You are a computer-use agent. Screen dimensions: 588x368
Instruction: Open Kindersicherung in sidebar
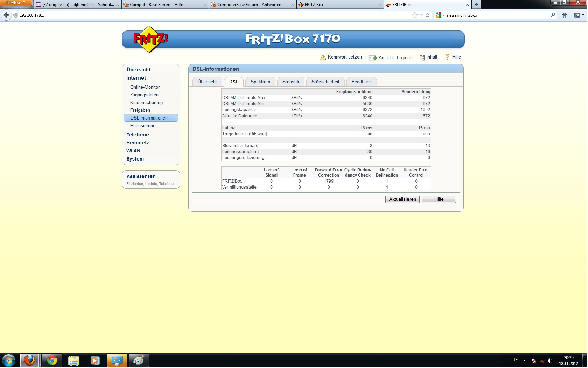click(x=146, y=102)
